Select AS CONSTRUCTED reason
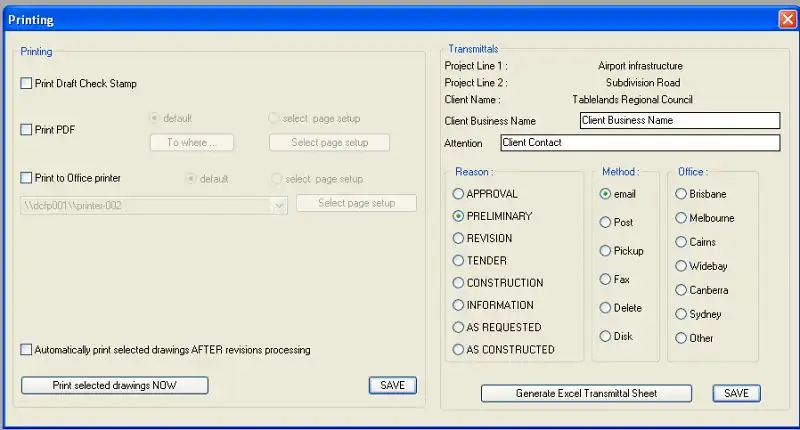 click(458, 349)
